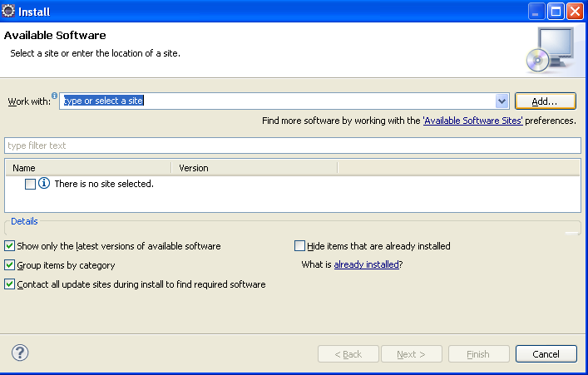The width and height of the screenshot is (588, 375).
Task: Uncheck 'Show only the latest versions of available software'
Action: coord(9,246)
